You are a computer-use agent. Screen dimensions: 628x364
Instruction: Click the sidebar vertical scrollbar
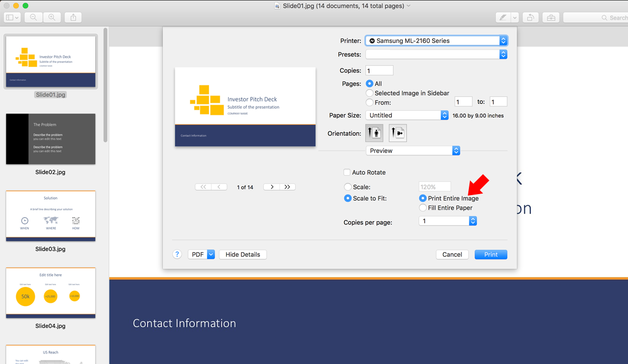[x=106, y=85]
